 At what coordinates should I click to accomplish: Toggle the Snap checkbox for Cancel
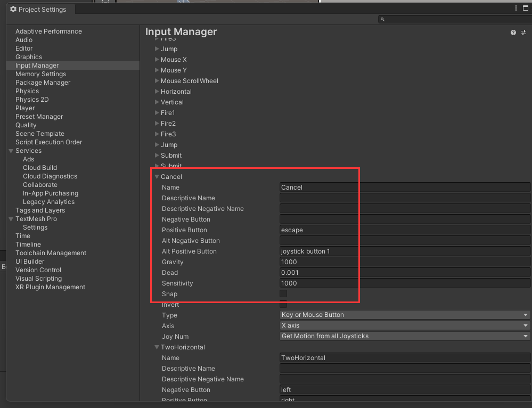283,293
